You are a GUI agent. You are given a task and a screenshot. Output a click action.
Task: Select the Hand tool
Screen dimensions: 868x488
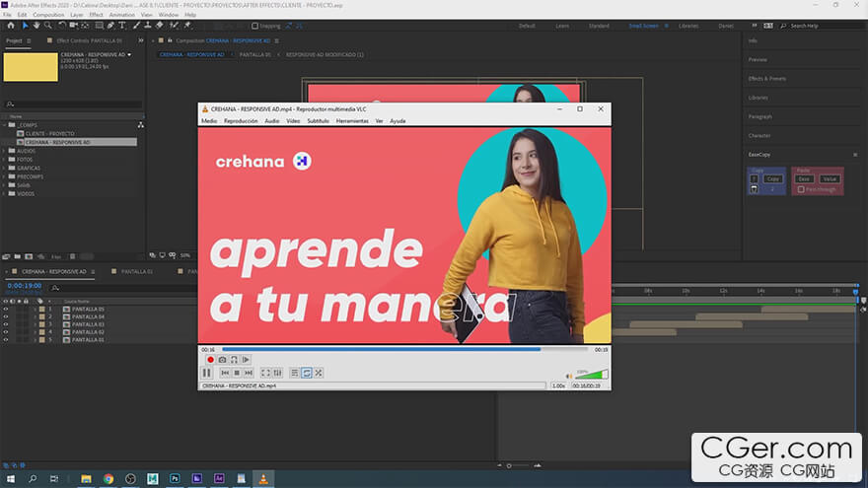[x=36, y=26]
